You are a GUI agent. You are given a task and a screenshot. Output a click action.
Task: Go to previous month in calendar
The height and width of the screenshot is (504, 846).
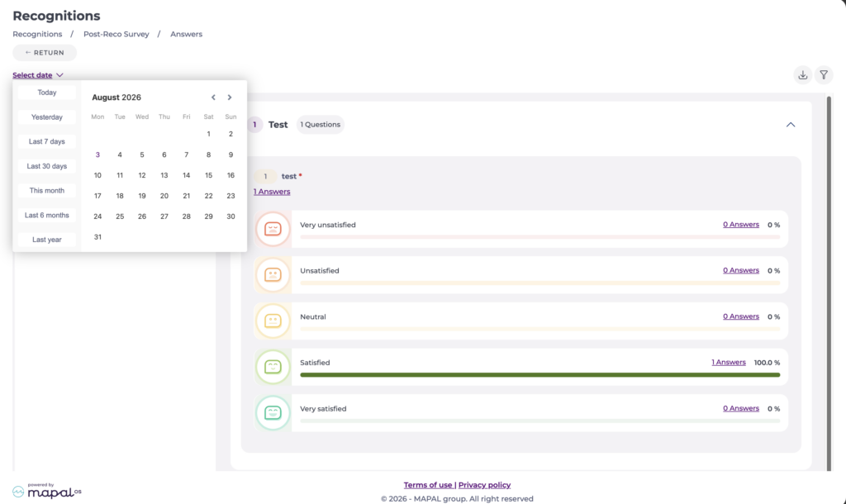pos(213,97)
